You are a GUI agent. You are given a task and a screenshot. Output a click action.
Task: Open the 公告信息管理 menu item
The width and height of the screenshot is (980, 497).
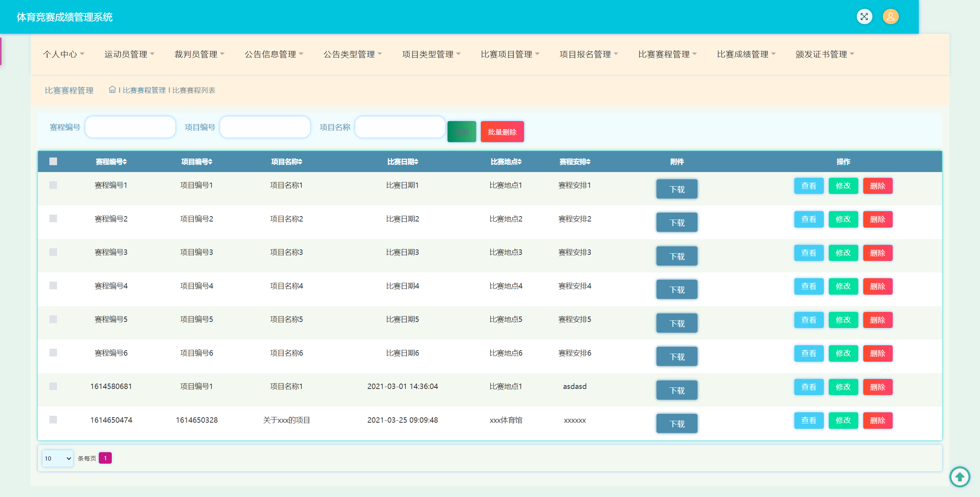[x=274, y=54]
